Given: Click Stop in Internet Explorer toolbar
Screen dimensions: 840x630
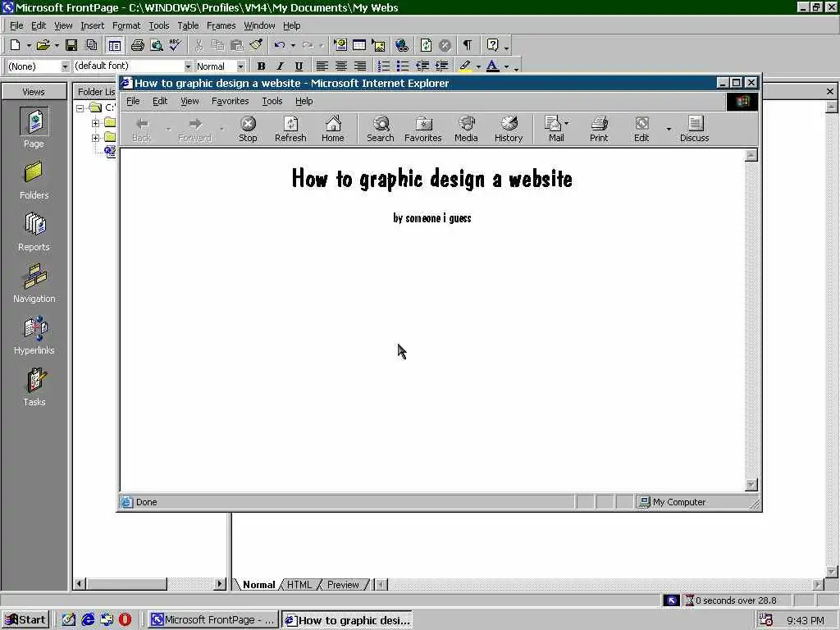Looking at the screenshot, I should (248, 129).
